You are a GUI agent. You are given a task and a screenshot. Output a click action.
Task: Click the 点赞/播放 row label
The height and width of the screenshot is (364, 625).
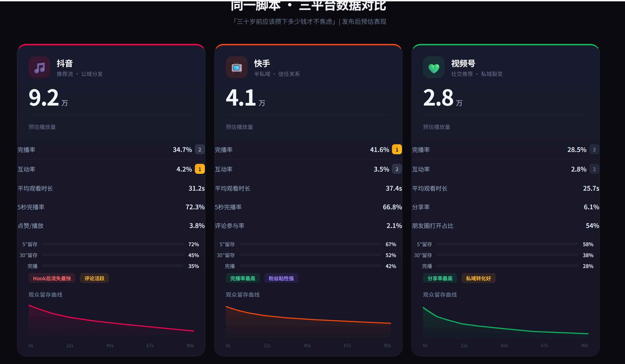coord(30,226)
